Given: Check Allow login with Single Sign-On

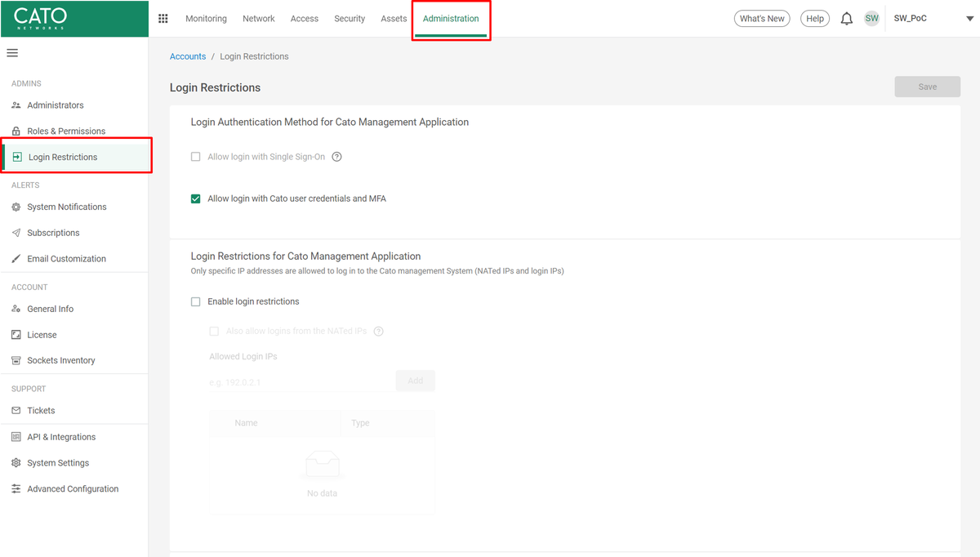Looking at the screenshot, I should tap(196, 157).
